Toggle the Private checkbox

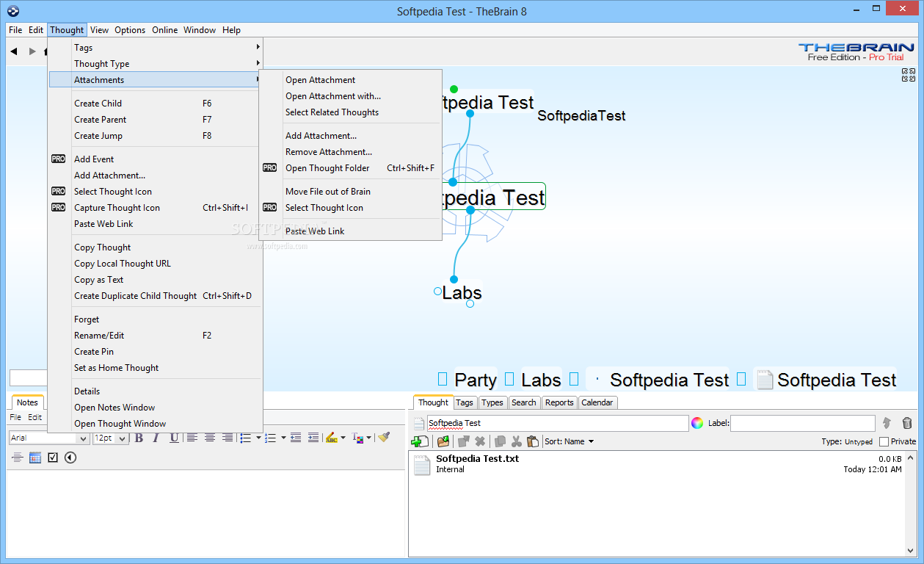click(x=884, y=441)
